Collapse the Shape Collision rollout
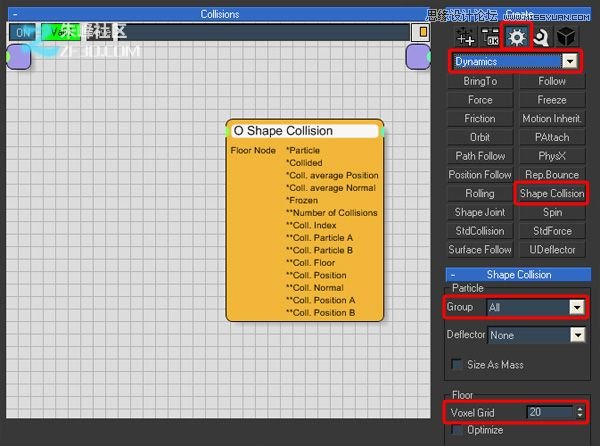The width and height of the screenshot is (600, 446). point(453,275)
